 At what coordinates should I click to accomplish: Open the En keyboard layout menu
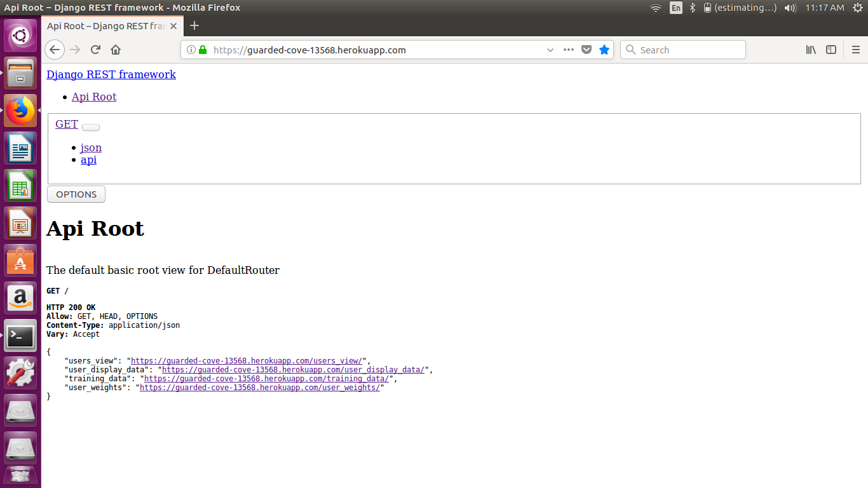pyautogui.click(x=676, y=8)
